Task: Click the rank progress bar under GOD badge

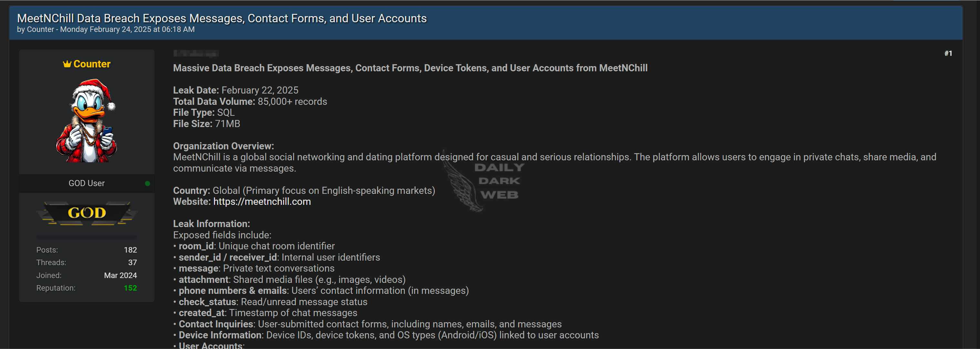Action: tap(87, 237)
